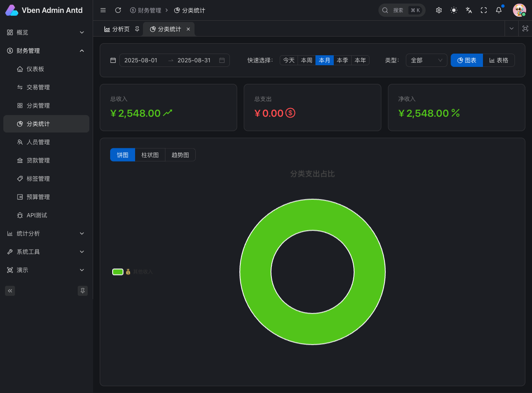Viewport: 532px width, 393px height.
Task: Click the green 其他收入 legend swatch
Action: click(x=118, y=272)
